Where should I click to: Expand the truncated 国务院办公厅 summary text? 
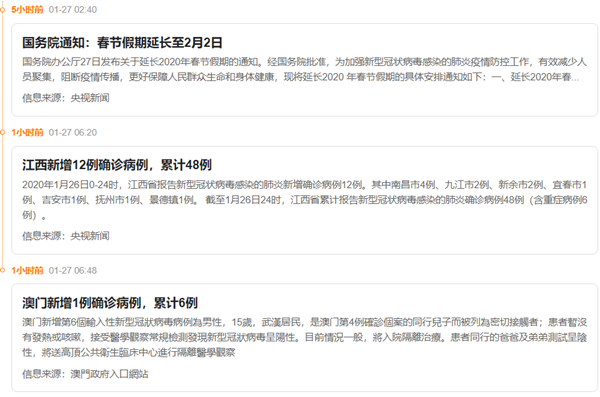[304, 69]
